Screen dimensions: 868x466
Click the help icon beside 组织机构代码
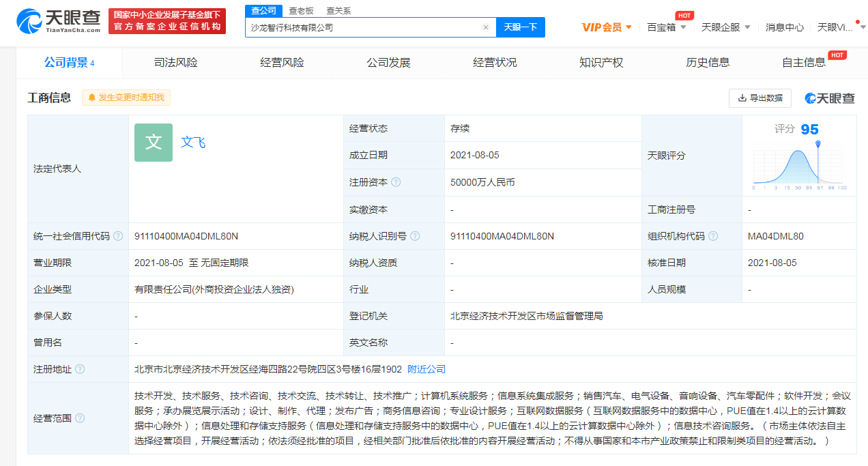point(714,236)
